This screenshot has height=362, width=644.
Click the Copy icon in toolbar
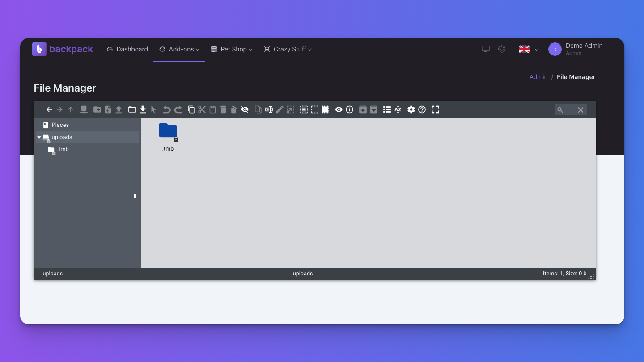click(x=191, y=109)
